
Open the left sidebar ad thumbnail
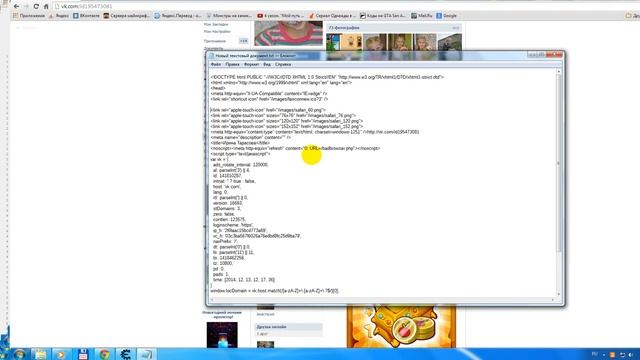(x=222, y=335)
